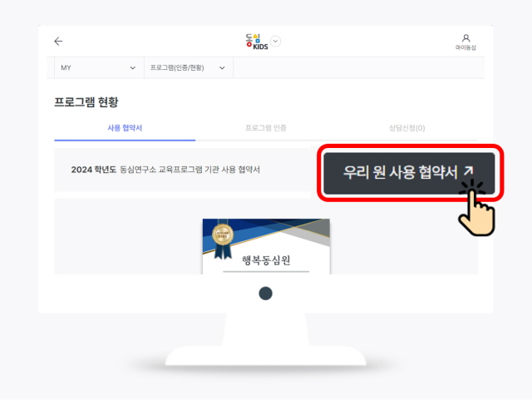Open the MY dropdown menu
Viewport: 532px width, 400px height.
pos(99,67)
